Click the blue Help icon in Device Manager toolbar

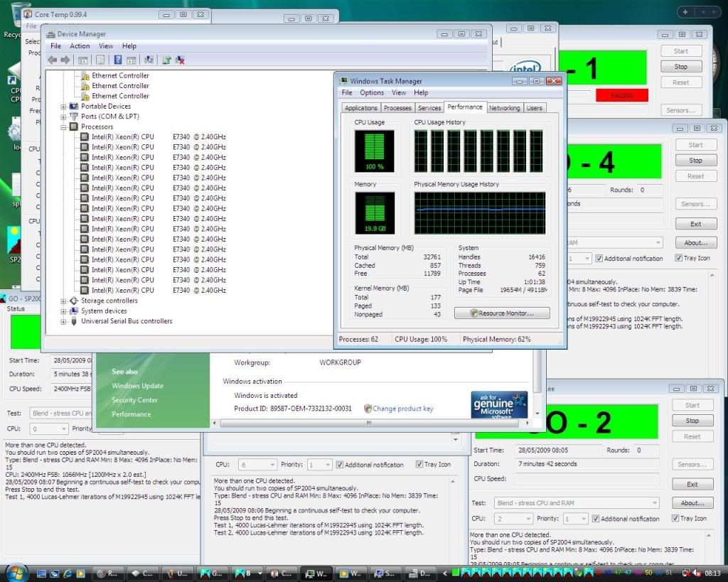118,60
